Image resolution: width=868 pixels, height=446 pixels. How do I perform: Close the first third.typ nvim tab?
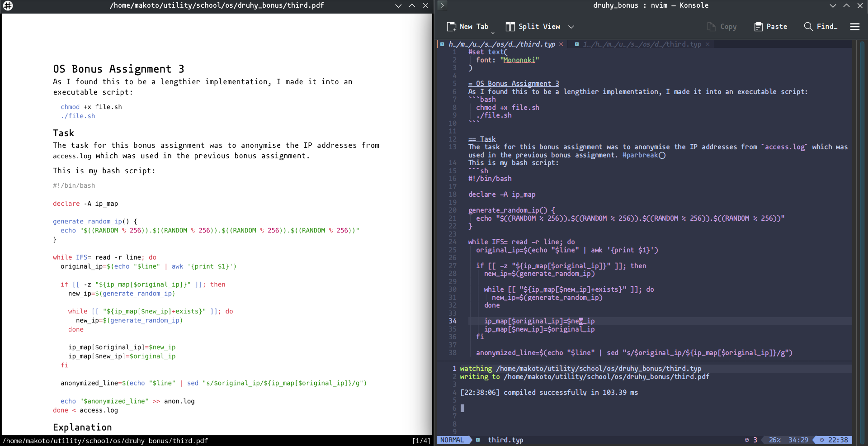561,44
